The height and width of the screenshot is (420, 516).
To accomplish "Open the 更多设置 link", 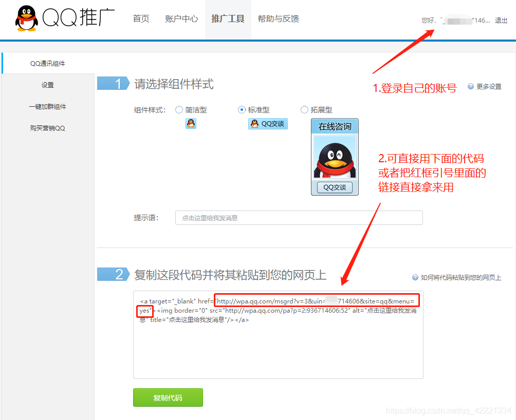I will pyautogui.click(x=489, y=86).
